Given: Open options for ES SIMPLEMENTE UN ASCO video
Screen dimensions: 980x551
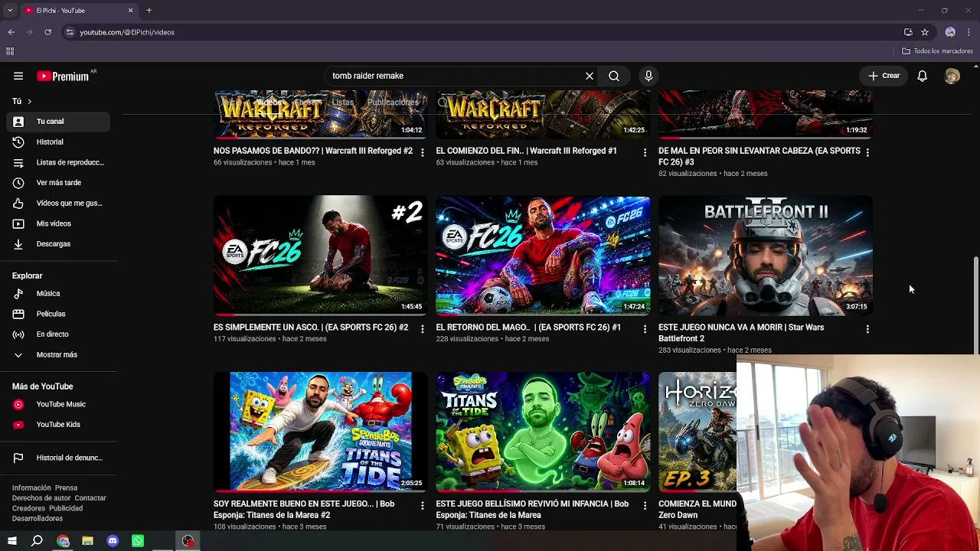Looking at the screenshot, I should point(422,329).
